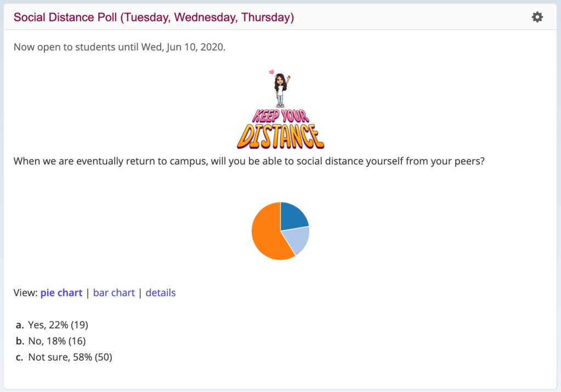Open the details view of results

[x=161, y=293]
